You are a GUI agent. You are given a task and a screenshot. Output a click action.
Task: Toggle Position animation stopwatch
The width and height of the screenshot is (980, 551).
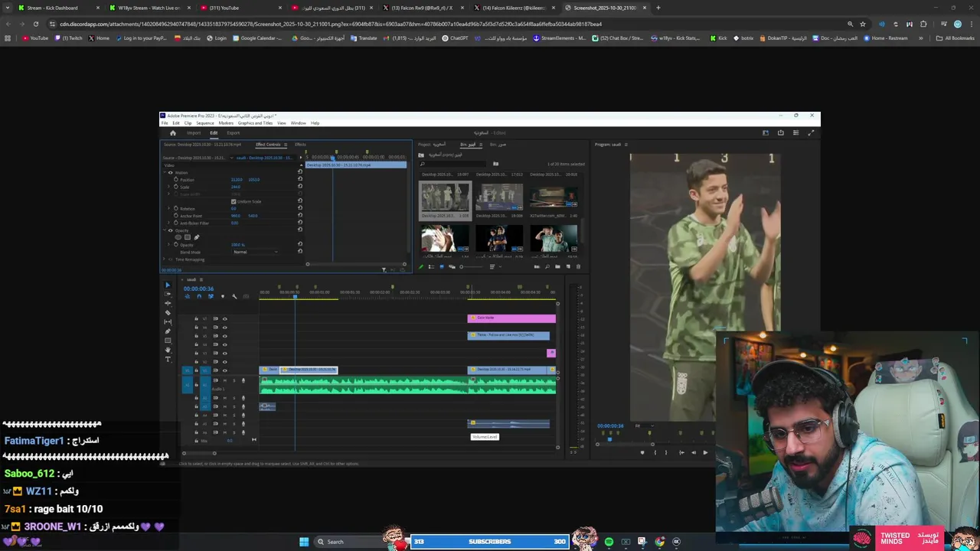pyautogui.click(x=176, y=180)
